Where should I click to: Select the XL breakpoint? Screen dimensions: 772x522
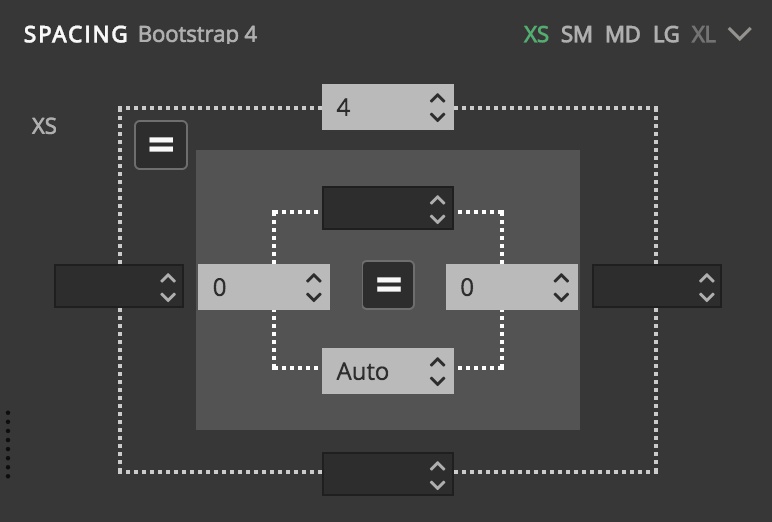(x=703, y=34)
